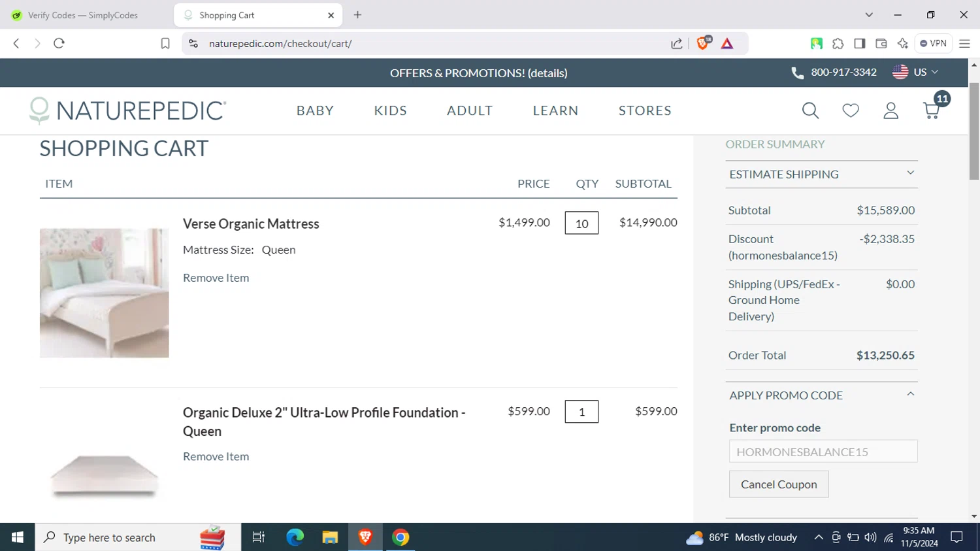Open the Brave Wallet icon
Screen dimensions: 980x551
pyautogui.click(x=881, y=44)
